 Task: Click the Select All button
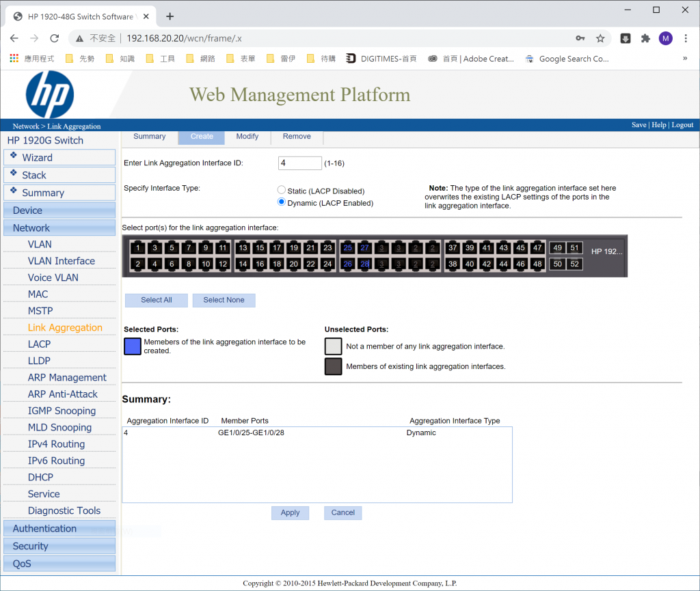pyautogui.click(x=157, y=300)
